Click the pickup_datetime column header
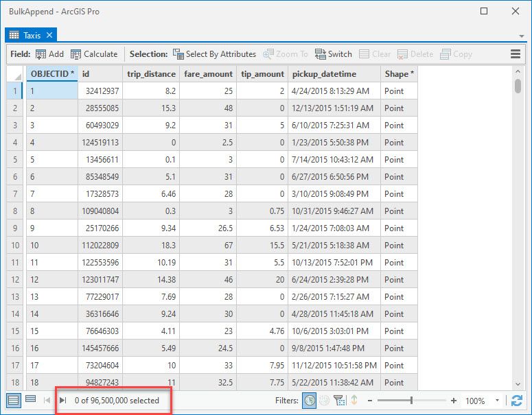This screenshot has width=532, height=415. click(324, 73)
